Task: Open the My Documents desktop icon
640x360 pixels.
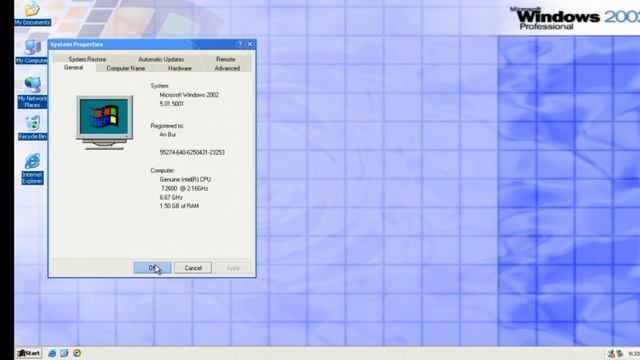Action: click(32, 13)
